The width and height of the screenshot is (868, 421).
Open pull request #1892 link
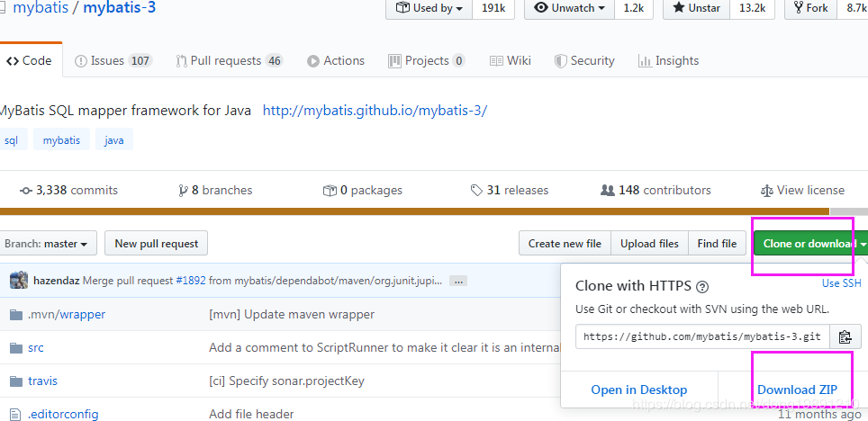tap(190, 281)
